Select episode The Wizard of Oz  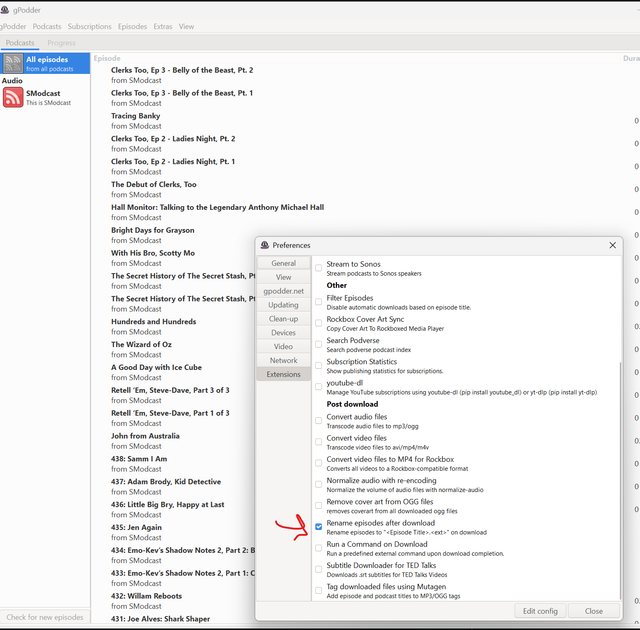click(141, 344)
